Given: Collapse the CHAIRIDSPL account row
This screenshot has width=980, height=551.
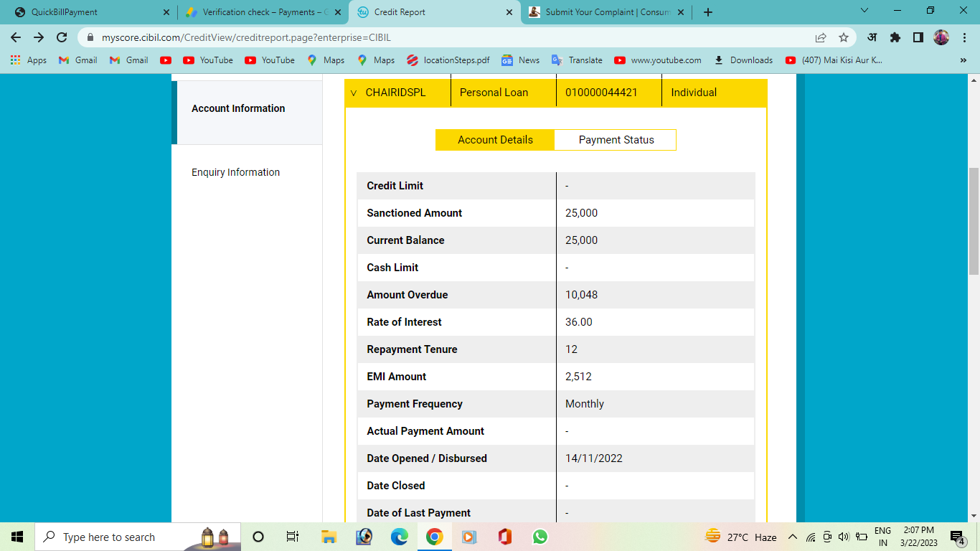Looking at the screenshot, I should coord(354,93).
